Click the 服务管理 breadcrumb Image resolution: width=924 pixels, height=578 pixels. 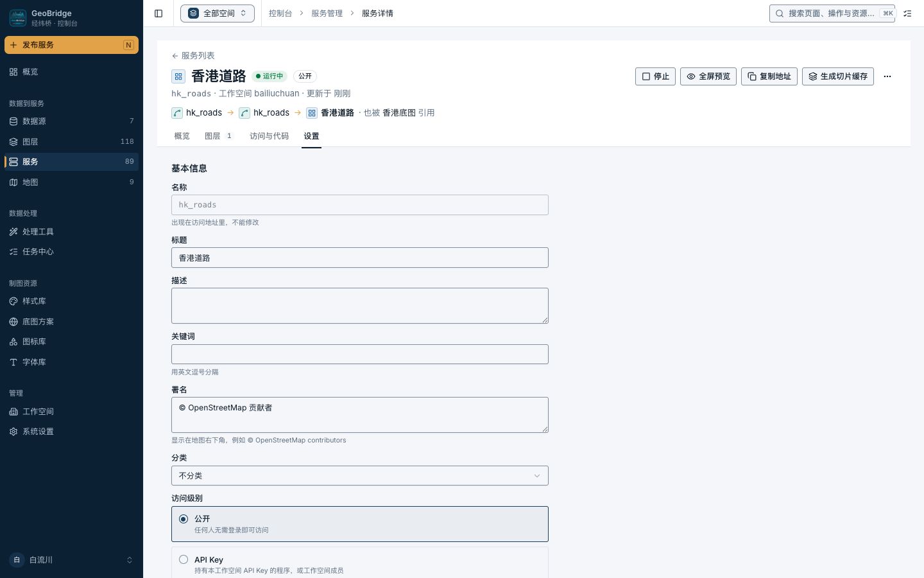point(327,13)
